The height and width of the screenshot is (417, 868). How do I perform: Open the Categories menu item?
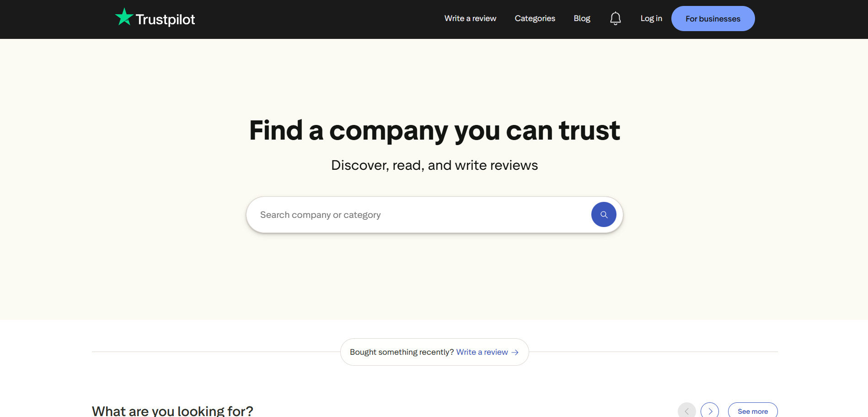(535, 18)
